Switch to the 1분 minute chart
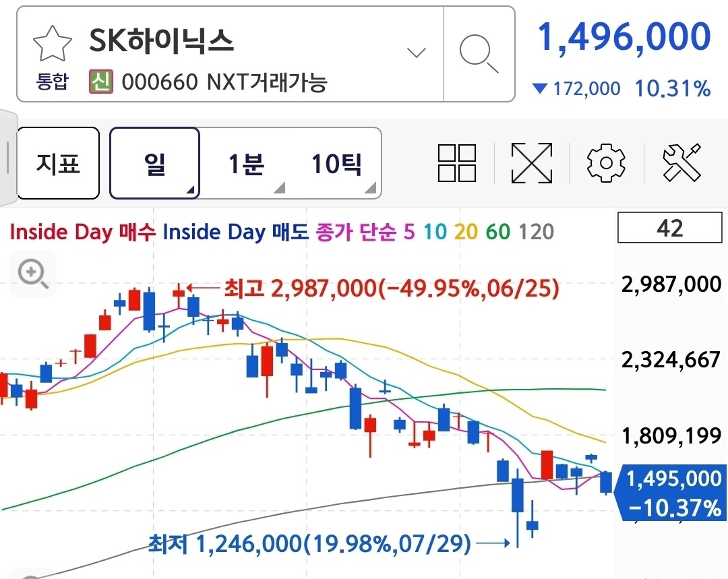Image resolution: width=728 pixels, height=579 pixels. tap(245, 163)
